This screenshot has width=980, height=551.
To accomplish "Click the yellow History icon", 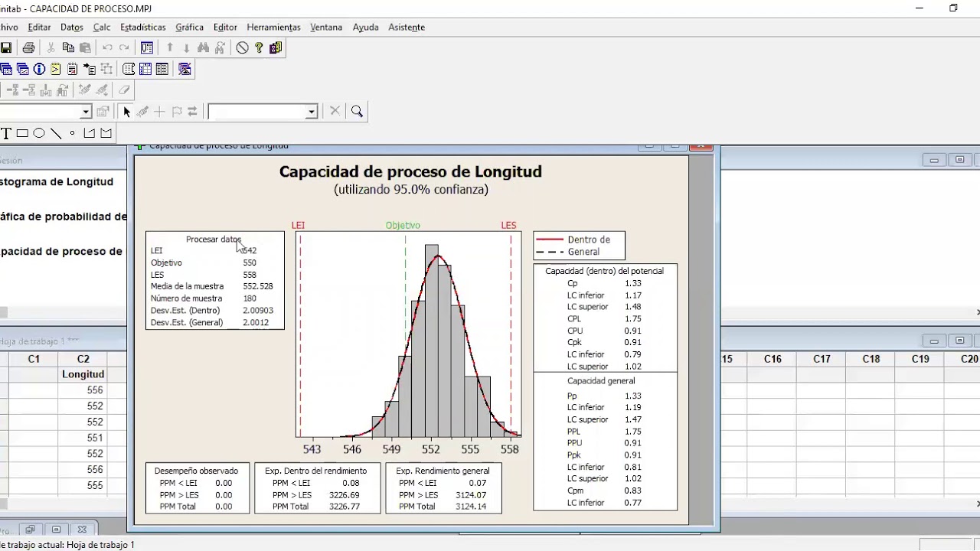I will (56, 69).
